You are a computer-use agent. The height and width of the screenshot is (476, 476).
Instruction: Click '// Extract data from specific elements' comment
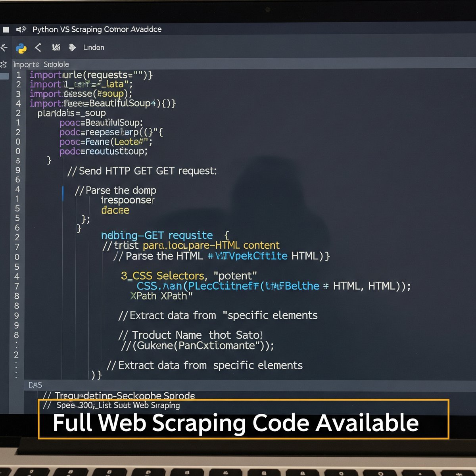point(205,365)
